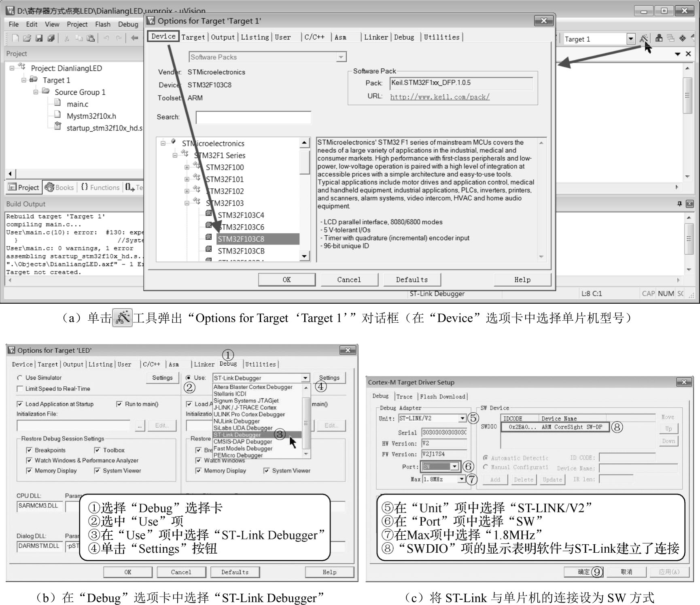Click the Navigate Backwards arrow icon
Image resolution: width=700 pixels, height=605 pixels.
pos(134,38)
